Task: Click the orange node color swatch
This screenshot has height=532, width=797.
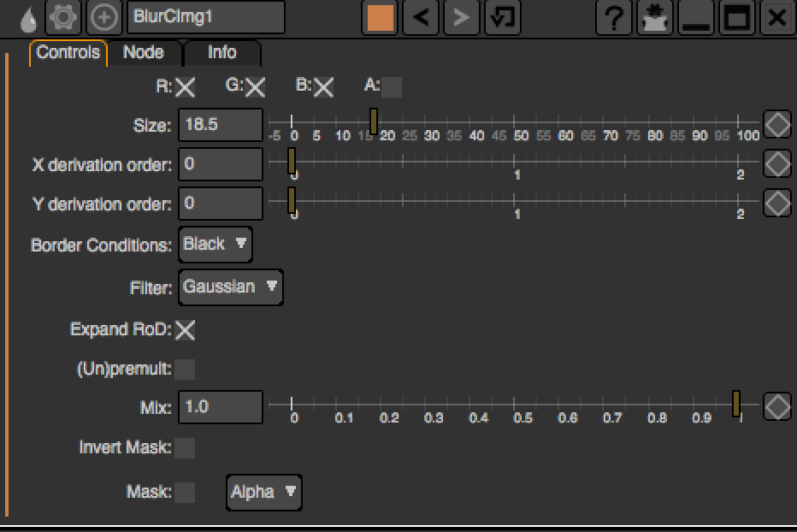Action: coord(381,17)
